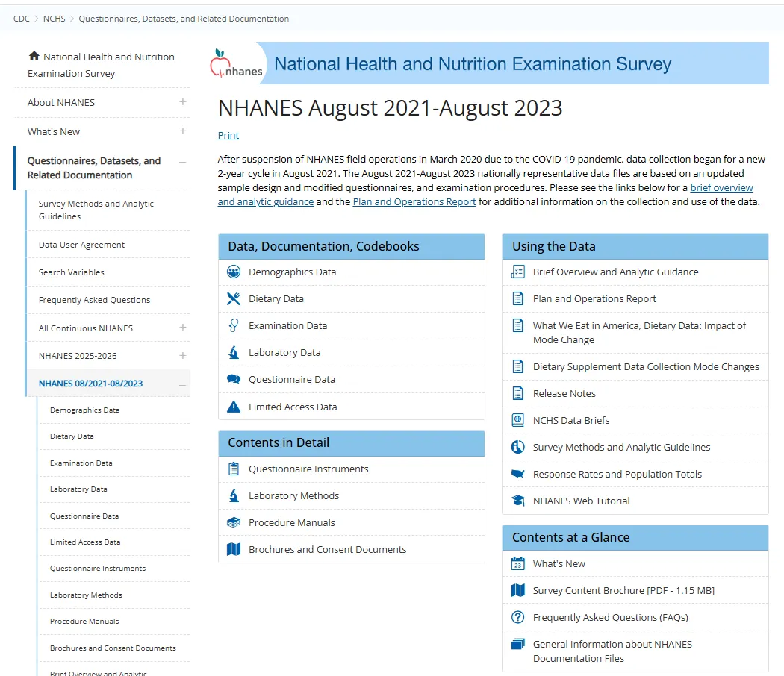Select Limited Access Data in sidebar tree
Viewport: 784px width, 676px height.
85,542
